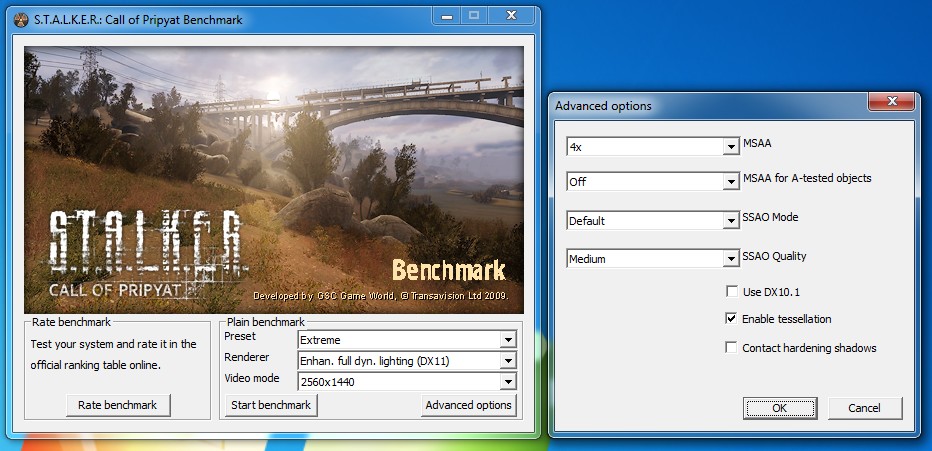Click the S.T.A.L.K.E.R. radiation icon in title bar
Viewport: 932px width, 451px height.
[x=21, y=20]
